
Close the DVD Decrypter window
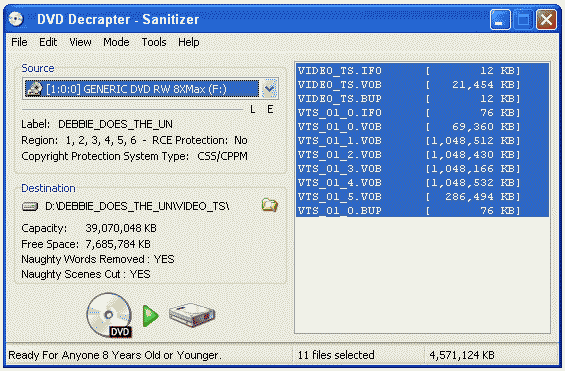coord(546,19)
